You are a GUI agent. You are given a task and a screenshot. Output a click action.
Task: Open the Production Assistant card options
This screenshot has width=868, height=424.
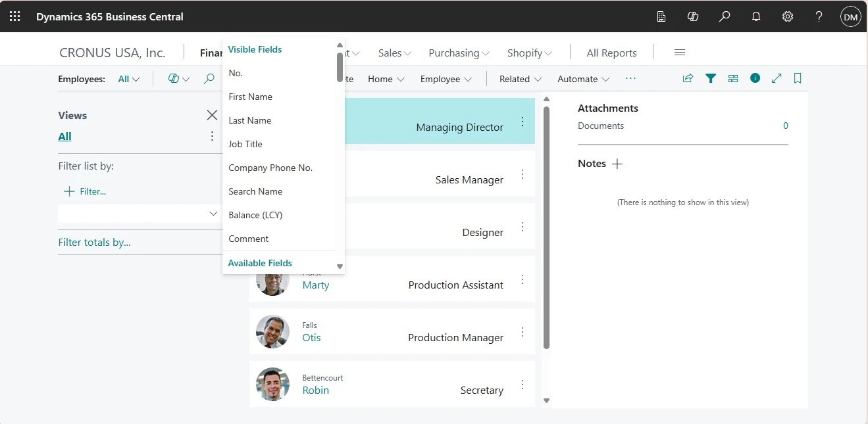[523, 279]
